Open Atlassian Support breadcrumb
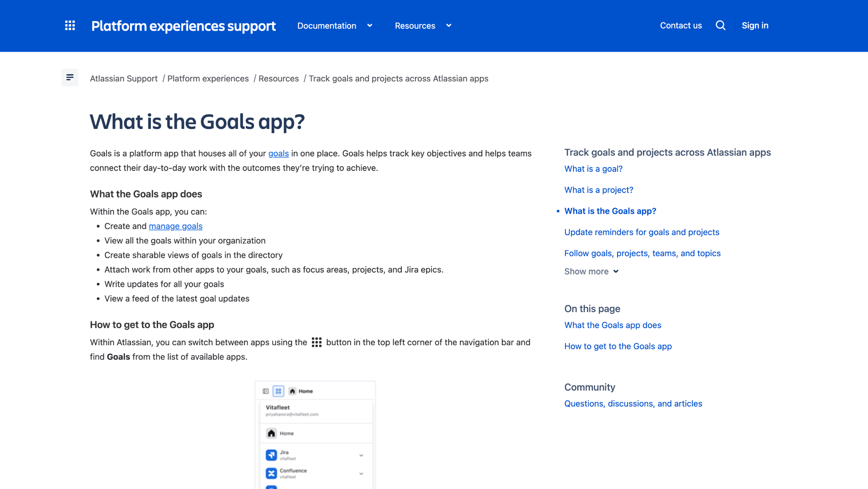 (x=124, y=78)
